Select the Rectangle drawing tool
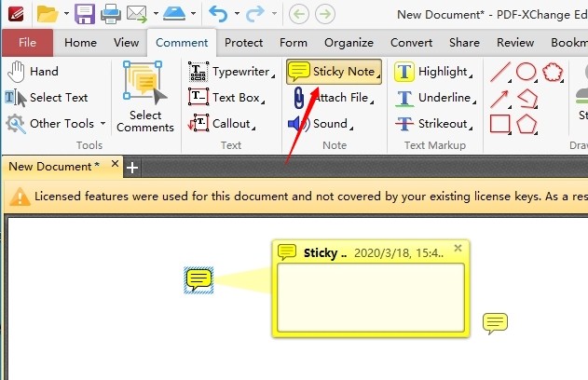Screen dimensions: 588x380 [x=500, y=124]
